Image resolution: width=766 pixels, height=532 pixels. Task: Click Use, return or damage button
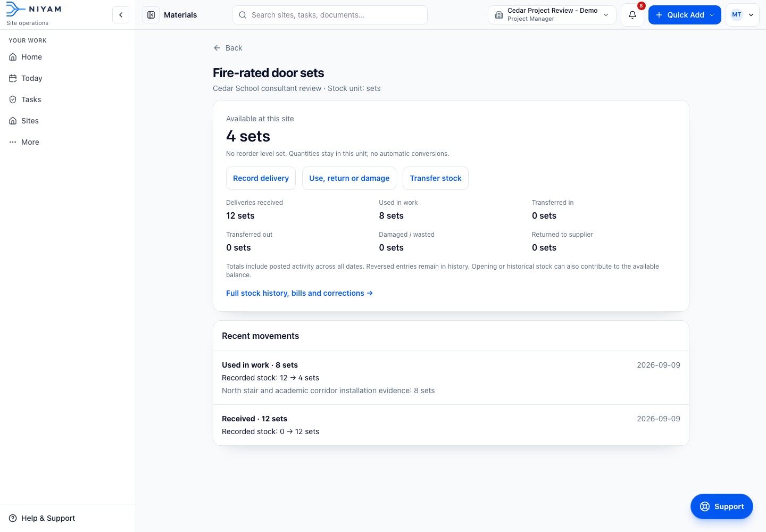pyautogui.click(x=349, y=178)
